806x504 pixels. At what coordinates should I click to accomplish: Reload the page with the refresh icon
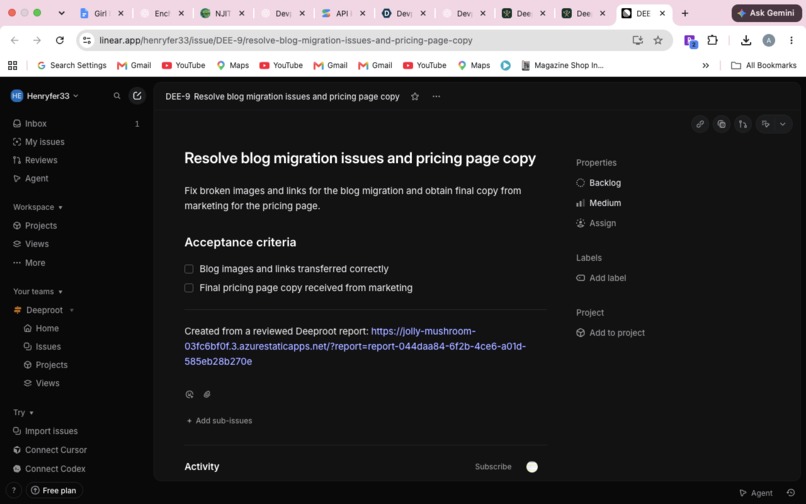[60, 40]
